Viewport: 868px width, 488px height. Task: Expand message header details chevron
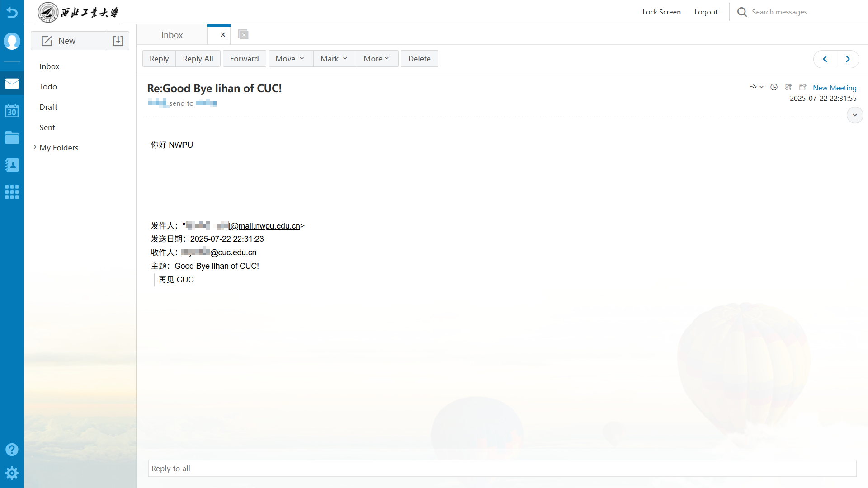(x=854, y=115)
